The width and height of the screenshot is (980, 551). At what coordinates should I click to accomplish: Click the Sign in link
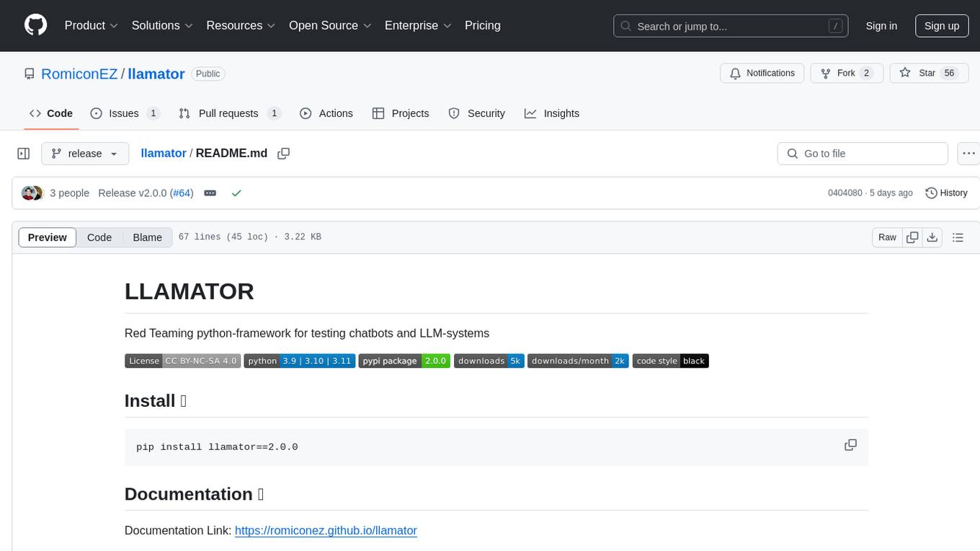click(881, 26)
